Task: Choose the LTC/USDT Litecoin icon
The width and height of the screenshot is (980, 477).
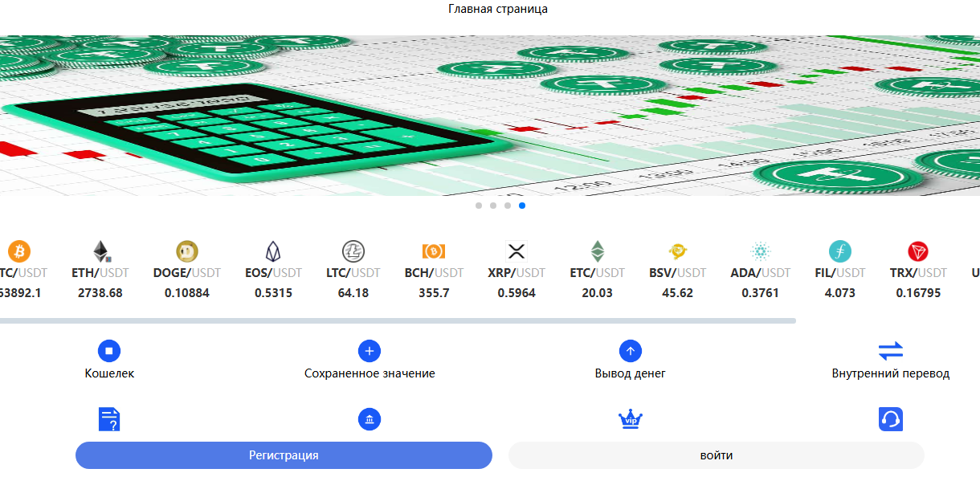Action: [x=353, y=251]
